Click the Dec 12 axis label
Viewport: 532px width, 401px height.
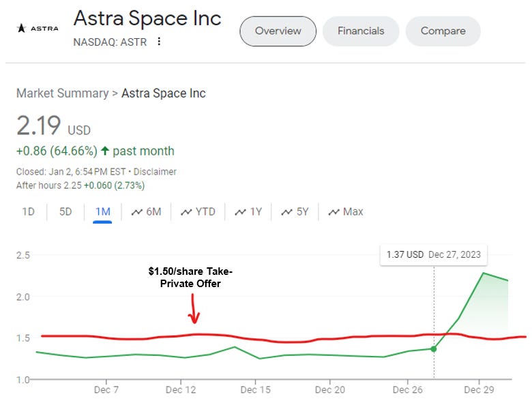click(x=181, y=389)
